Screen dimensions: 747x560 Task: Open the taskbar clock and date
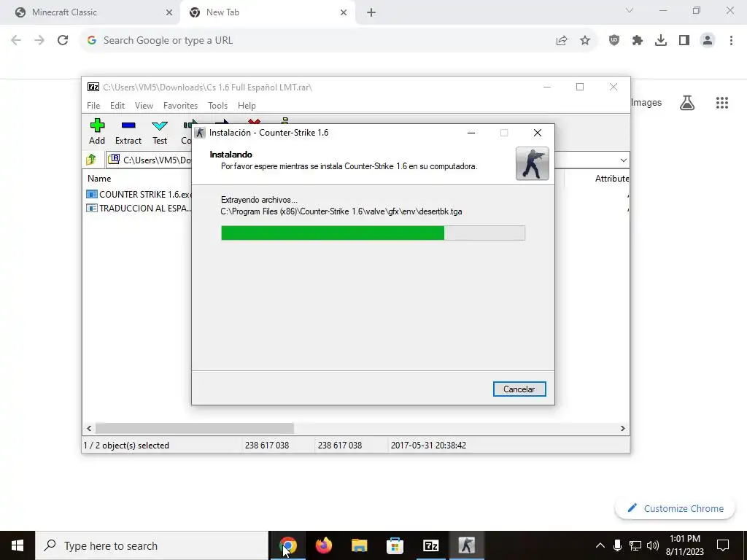coord(684,545)
